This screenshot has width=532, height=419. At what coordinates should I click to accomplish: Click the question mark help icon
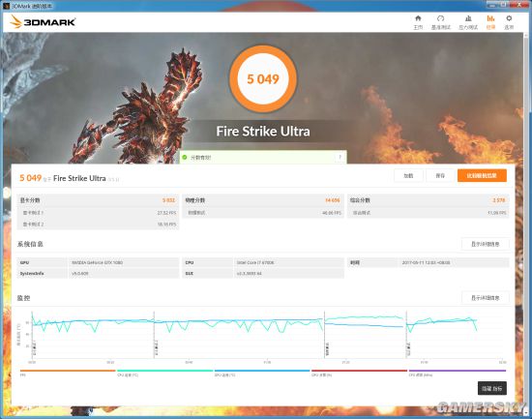coord(340,157)
